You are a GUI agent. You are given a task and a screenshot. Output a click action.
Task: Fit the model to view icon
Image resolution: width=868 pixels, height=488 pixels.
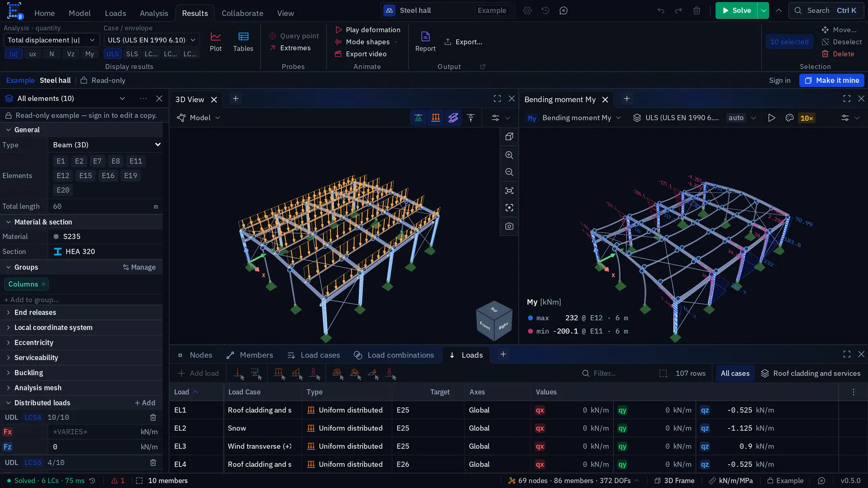point(509,191)
